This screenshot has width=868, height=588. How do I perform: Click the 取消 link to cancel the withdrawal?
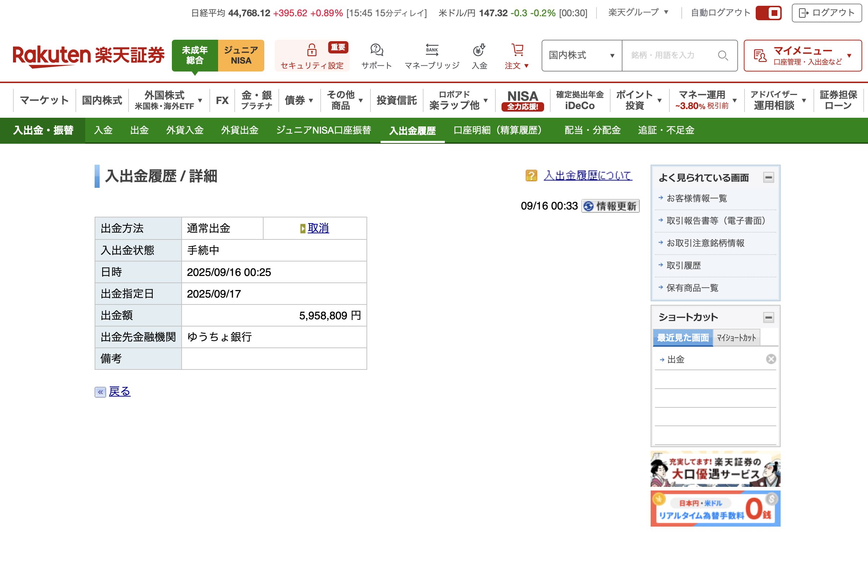coord(318,228)
